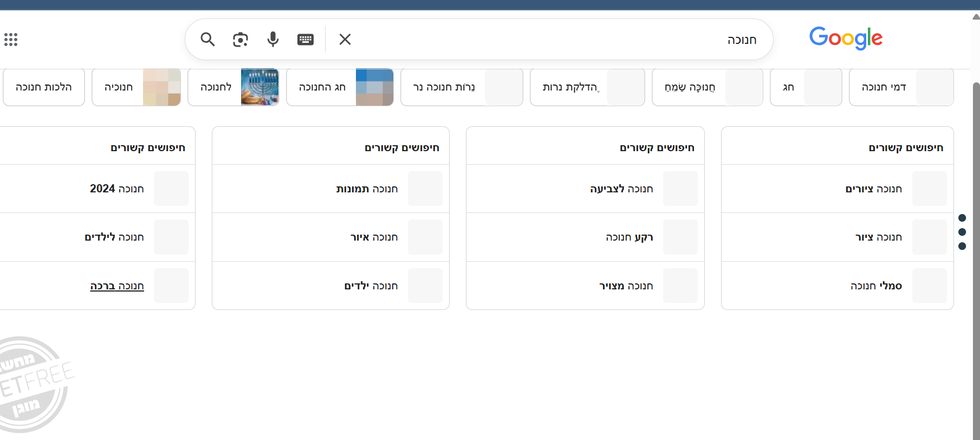Viewport: 980px width, 440px height.
Task: Choose the 'נרות חנוכה נר' suggestion chip
Action: 444,87
